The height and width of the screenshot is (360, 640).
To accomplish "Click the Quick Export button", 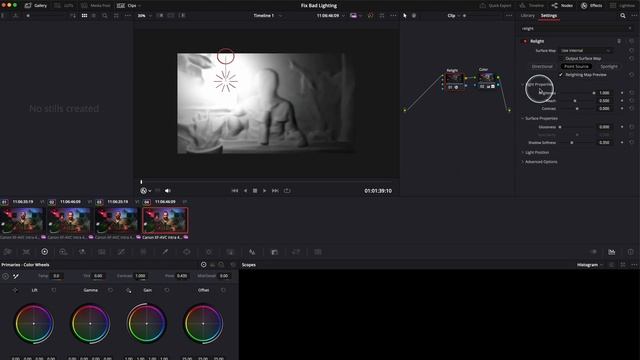I will [x=496, y=6].
